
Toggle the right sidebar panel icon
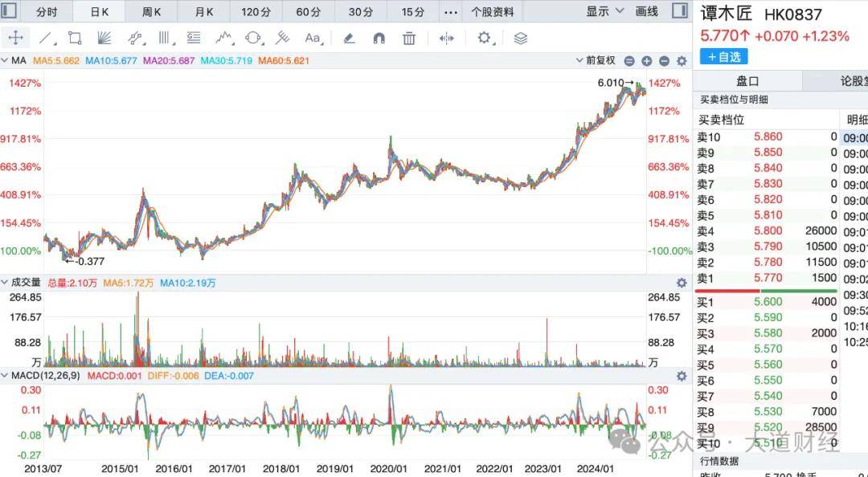point(679,10)
